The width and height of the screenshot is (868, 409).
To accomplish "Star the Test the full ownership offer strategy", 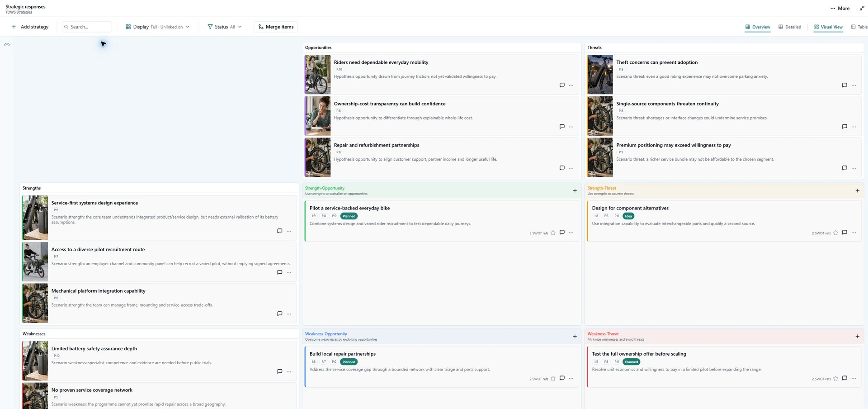I will click(835, 378).
